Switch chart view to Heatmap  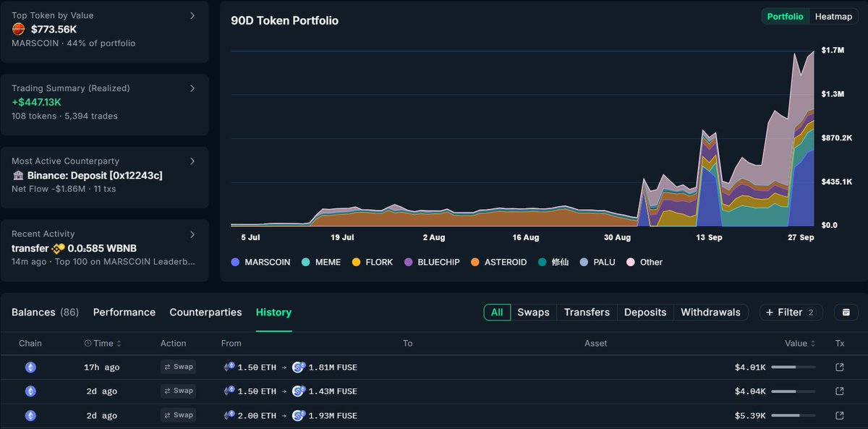click(x=833, y=17)
